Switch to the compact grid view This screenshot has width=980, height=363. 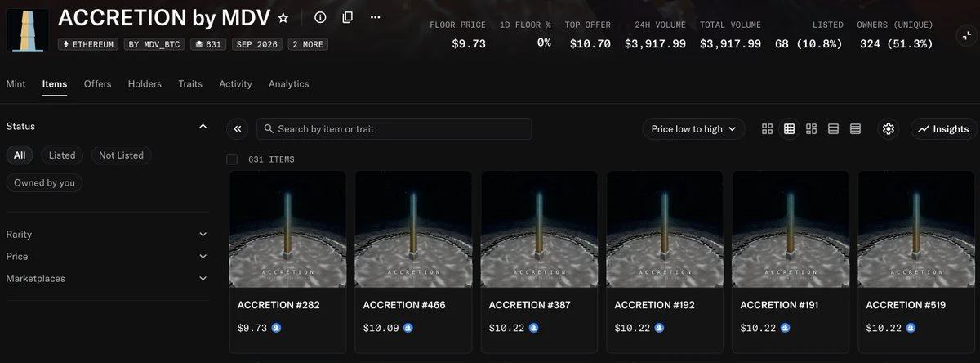tap(789, 128)
